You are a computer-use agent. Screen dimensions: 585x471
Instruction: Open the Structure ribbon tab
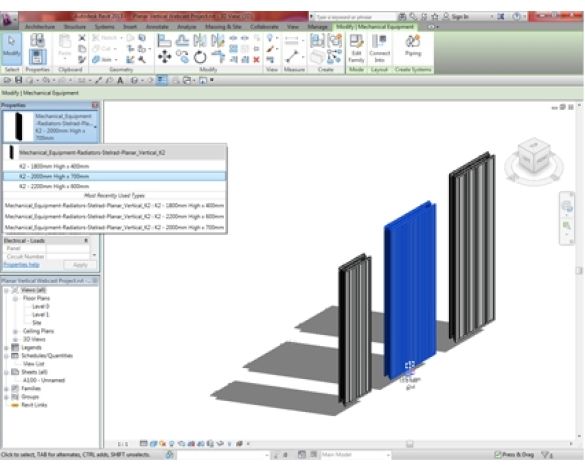tap(75, 27)
